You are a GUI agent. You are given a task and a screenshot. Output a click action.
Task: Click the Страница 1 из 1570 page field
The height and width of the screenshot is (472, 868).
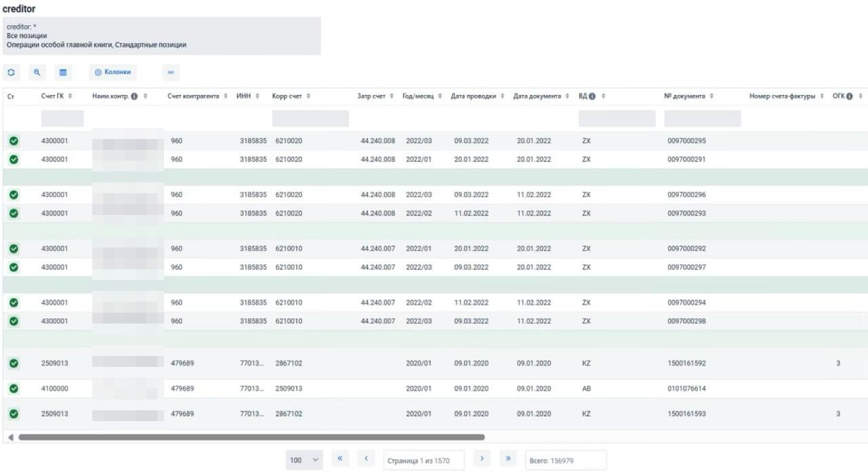[x=424, y=460]
